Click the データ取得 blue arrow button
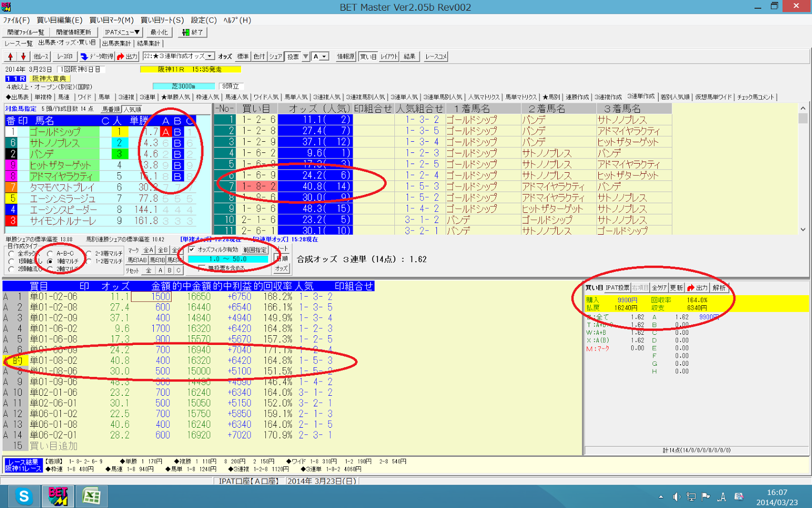This screenshot has height=508, width=812. coord(96,56)
